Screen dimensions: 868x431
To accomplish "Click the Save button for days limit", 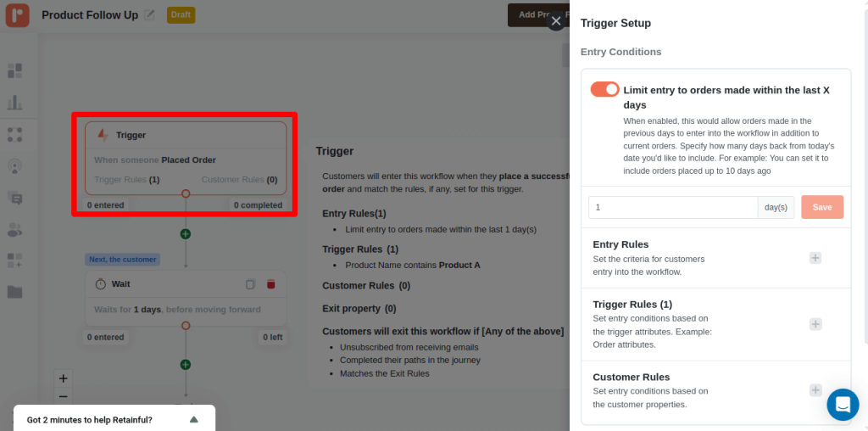I will tap(821, 207).
